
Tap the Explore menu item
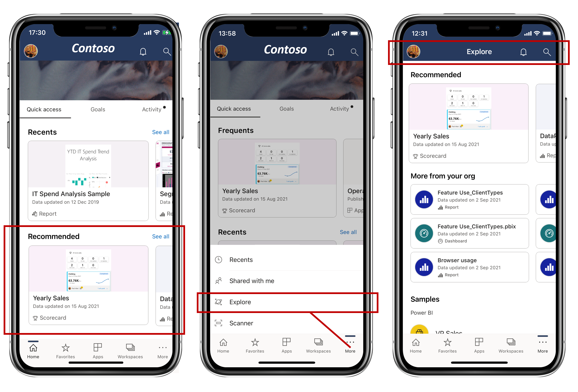coord(288,302)
